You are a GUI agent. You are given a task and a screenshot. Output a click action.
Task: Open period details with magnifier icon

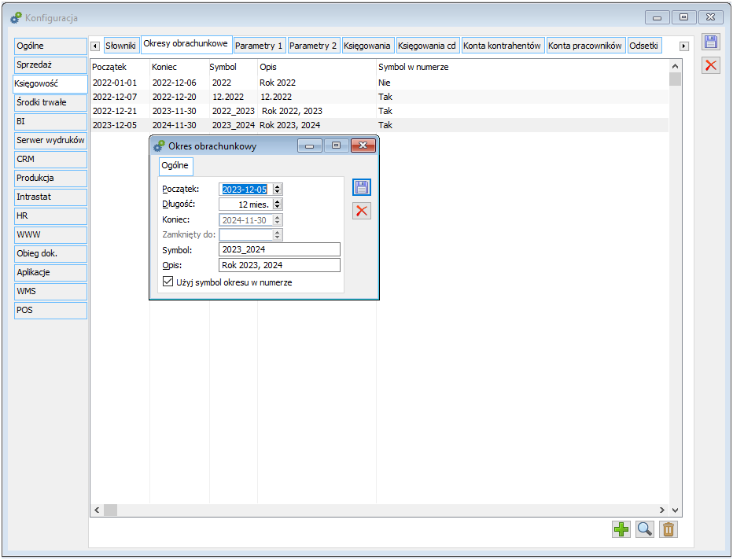tap(645, 529)
